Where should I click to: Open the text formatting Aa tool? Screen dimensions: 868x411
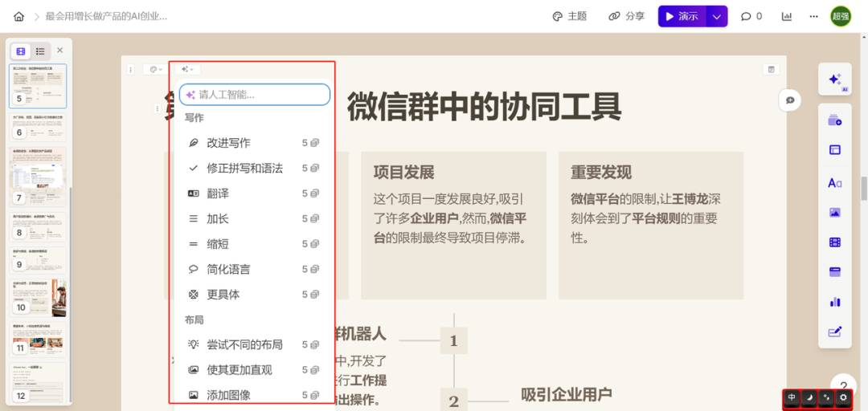tap(834, 183)
